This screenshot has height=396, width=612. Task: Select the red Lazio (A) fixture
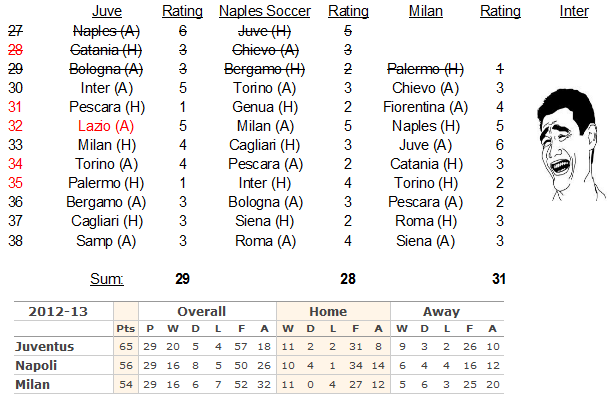(106, 126)
